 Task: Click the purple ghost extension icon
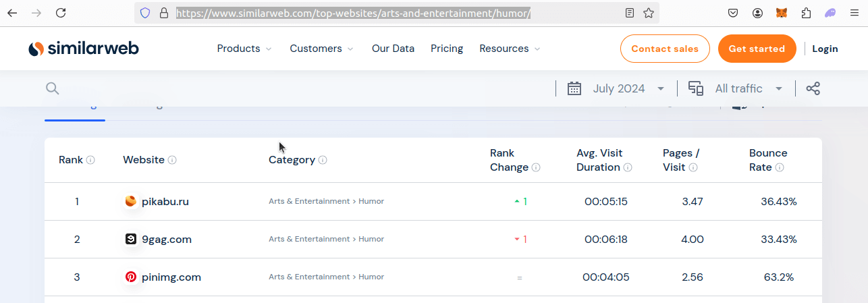click(x=830, y=13)
